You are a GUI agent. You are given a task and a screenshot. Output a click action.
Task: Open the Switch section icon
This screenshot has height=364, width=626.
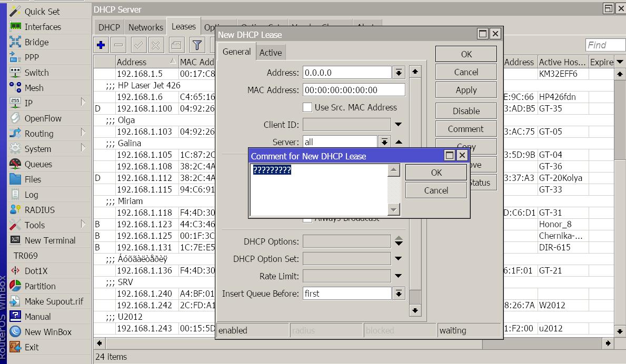pyautogui.click(x=15, y=73)
